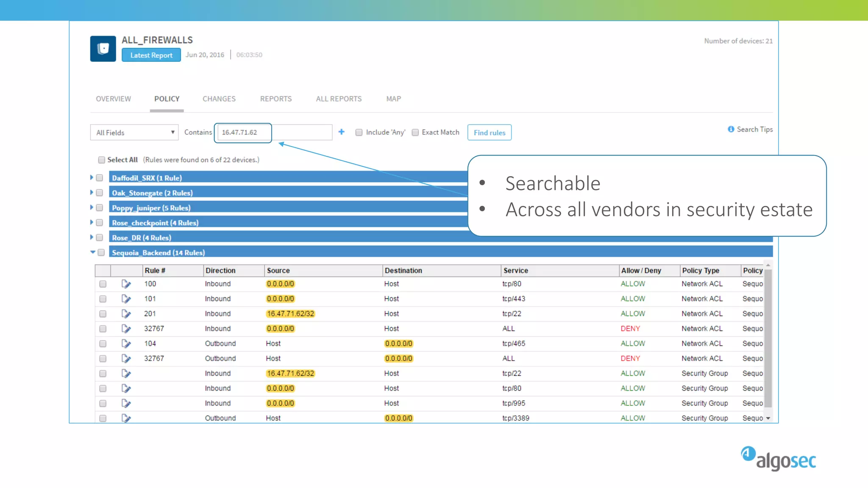Screen dimensions: 868x488
Task: Select the Daffodil_SRX device checkbox
Action: coord(100,178)
